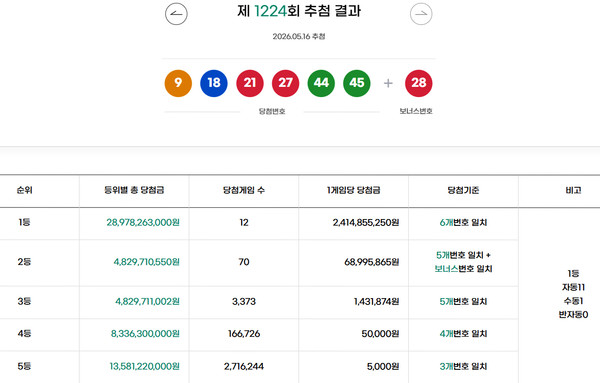600x383 pixels.
Task: Select the draw title 제 1224회 추첨 결과
Action: click(299, 11)
